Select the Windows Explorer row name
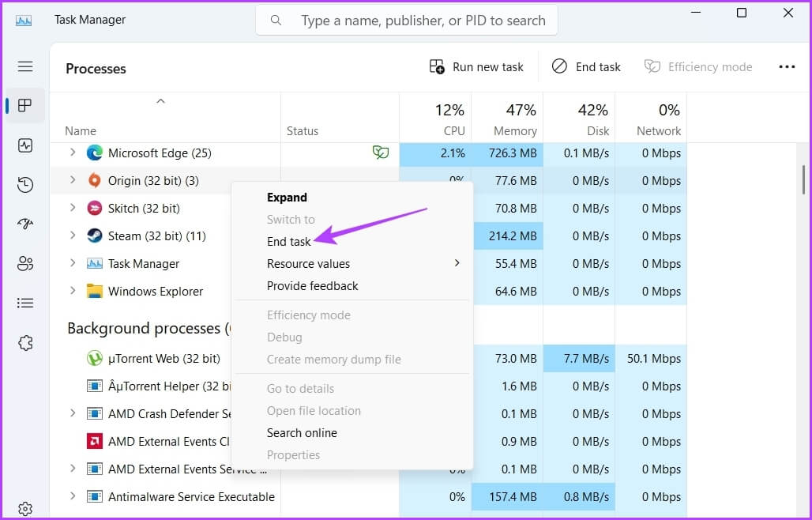 [x=156, y=292]
